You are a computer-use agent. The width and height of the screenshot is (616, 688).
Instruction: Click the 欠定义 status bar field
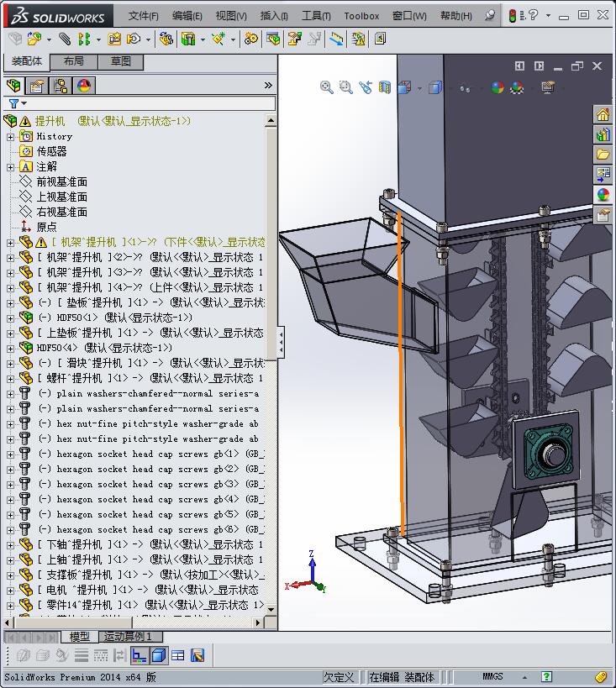click(339, 677)
